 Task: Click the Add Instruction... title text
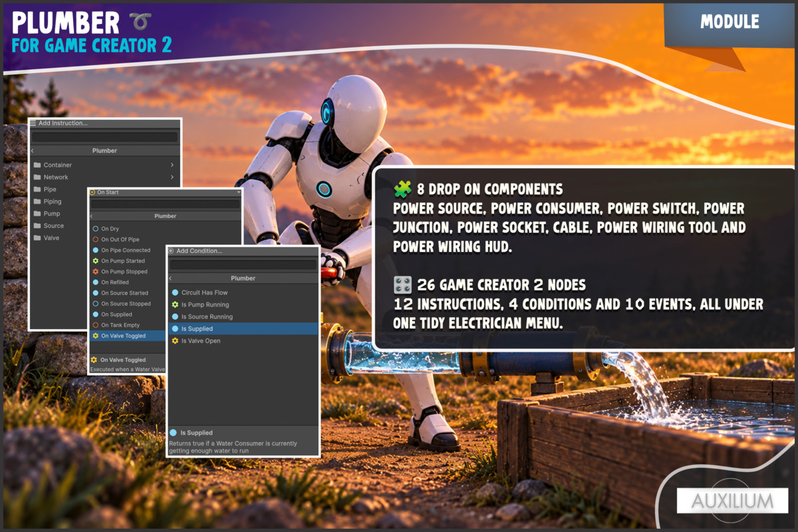click(x=63, y=123)
